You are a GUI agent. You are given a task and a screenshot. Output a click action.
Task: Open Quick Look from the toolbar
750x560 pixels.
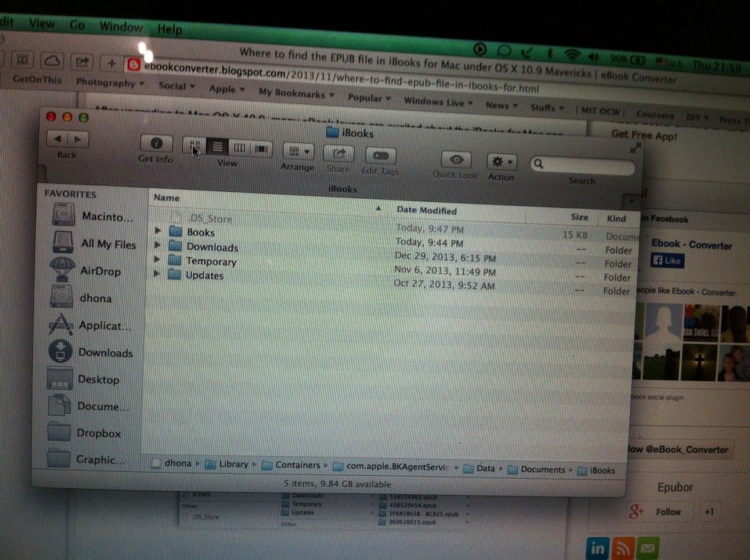click(455, 158)
